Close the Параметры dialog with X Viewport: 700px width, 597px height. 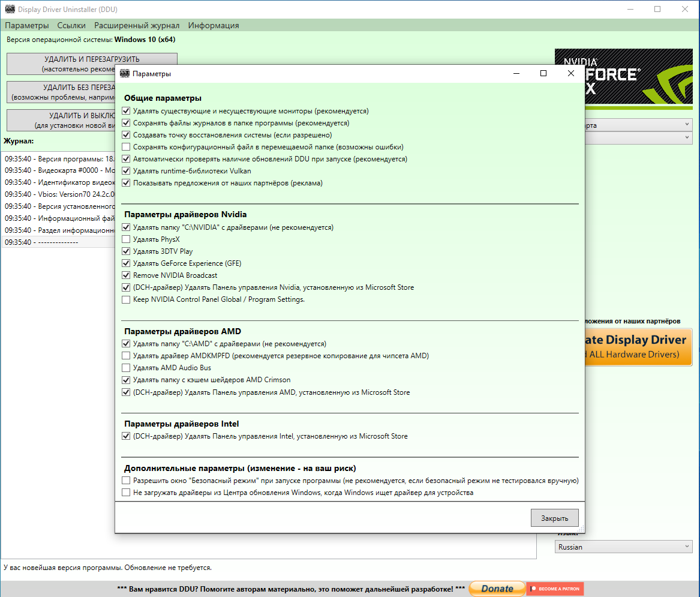tap(570, 73)
